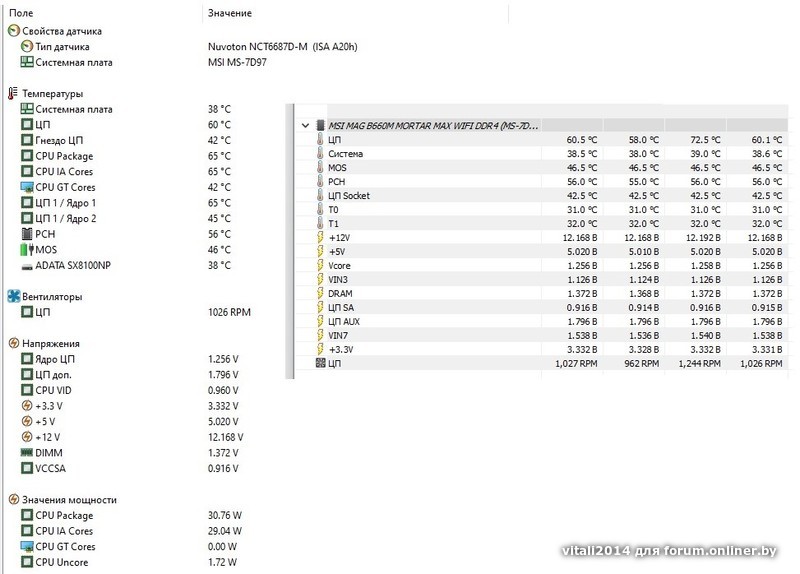Click the 30.76 W power value
800x574 pixels.
pyautogui.click(x=224, y=515)
